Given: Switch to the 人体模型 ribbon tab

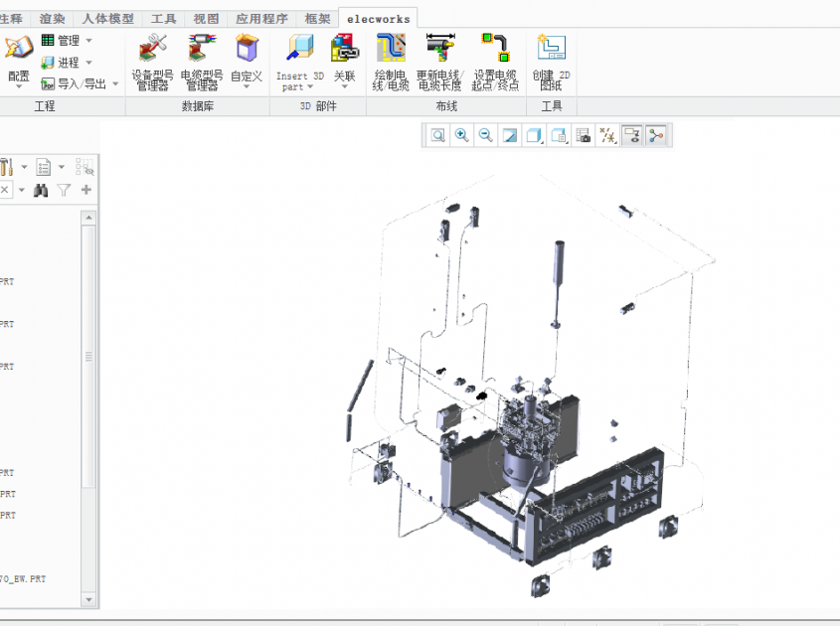Looking at the screenshot, I should tap(107, 19).
